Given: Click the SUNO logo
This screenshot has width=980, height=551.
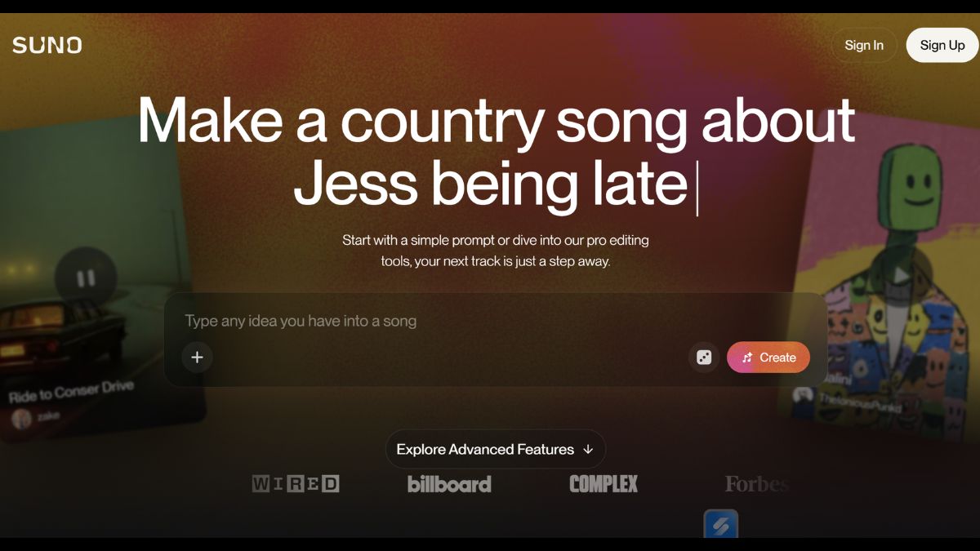Looking at the screenshot, I should [47, 45].
